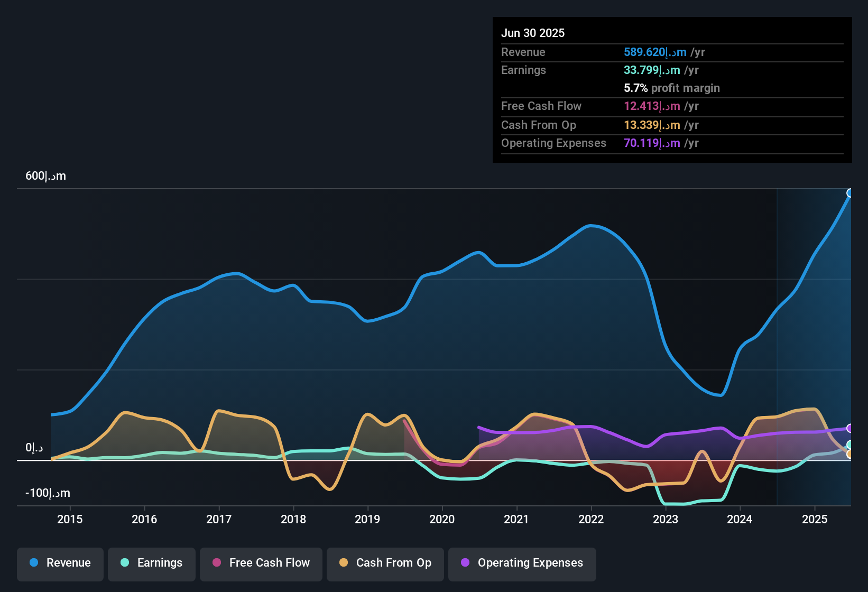Select the 2025 axis label

coord(814,520)
